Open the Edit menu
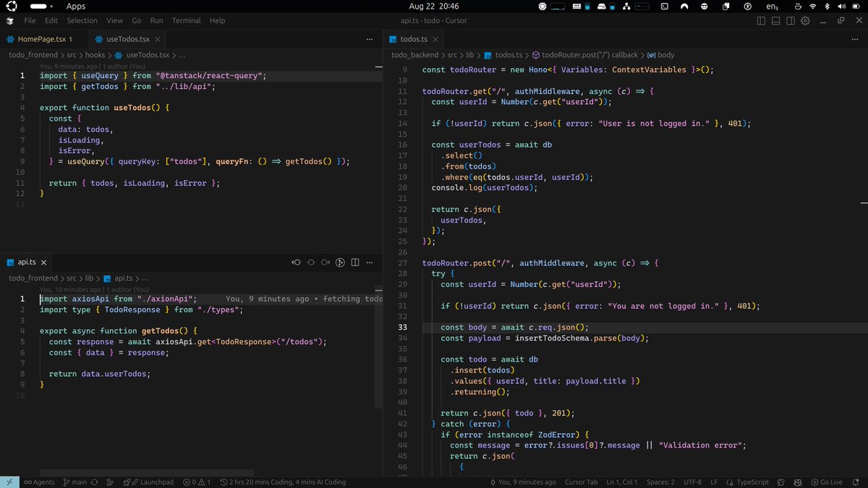The width and height of the screenshot is (868, 488). (51, 21)
